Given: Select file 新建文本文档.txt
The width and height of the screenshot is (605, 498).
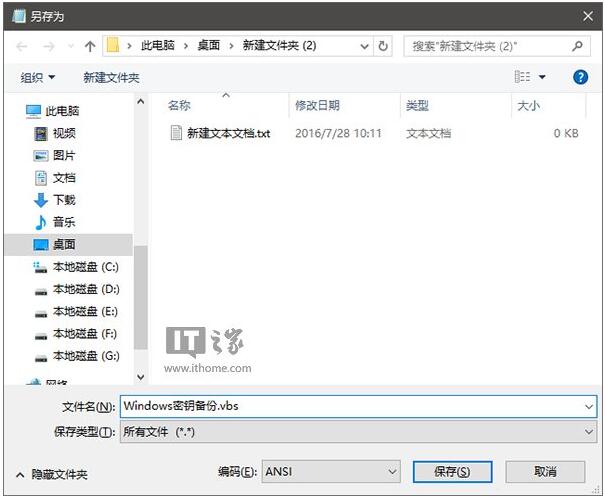Looking at the screenshot, I should coord(228,133).
